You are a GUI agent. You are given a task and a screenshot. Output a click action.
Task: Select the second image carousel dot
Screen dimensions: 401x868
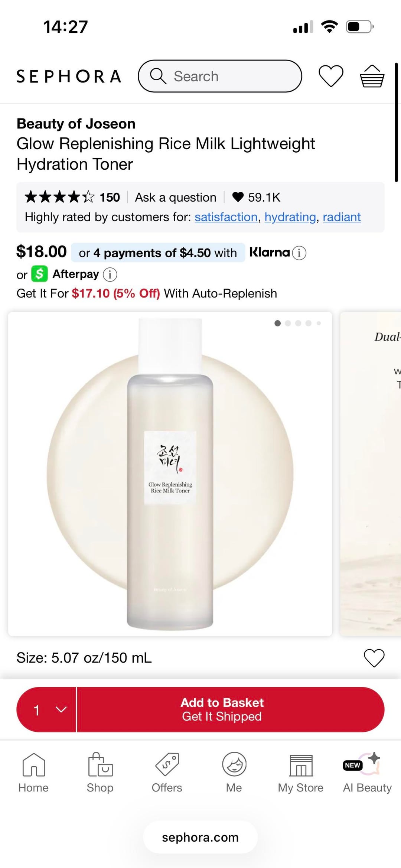[288, 323]
